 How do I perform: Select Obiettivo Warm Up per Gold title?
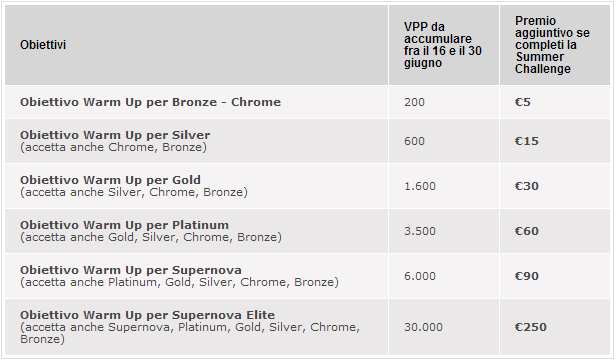click(x=110, y=180)
